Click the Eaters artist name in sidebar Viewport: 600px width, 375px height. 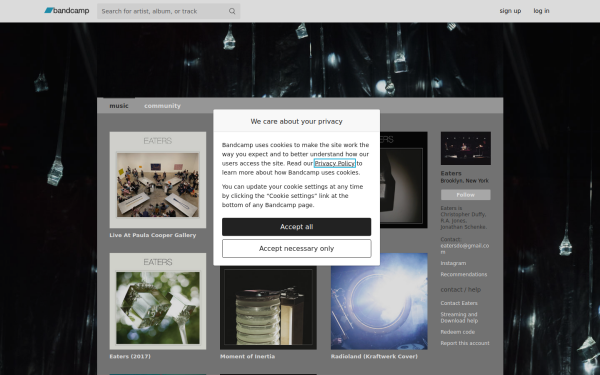coord(451,173)
